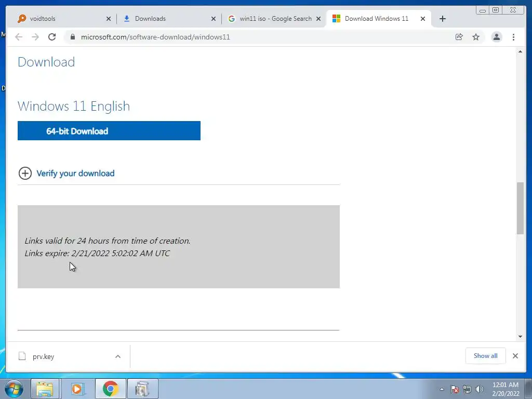532x399 pixels.
Task: Switch to the Downloads tab
Action: coord(168,19)
